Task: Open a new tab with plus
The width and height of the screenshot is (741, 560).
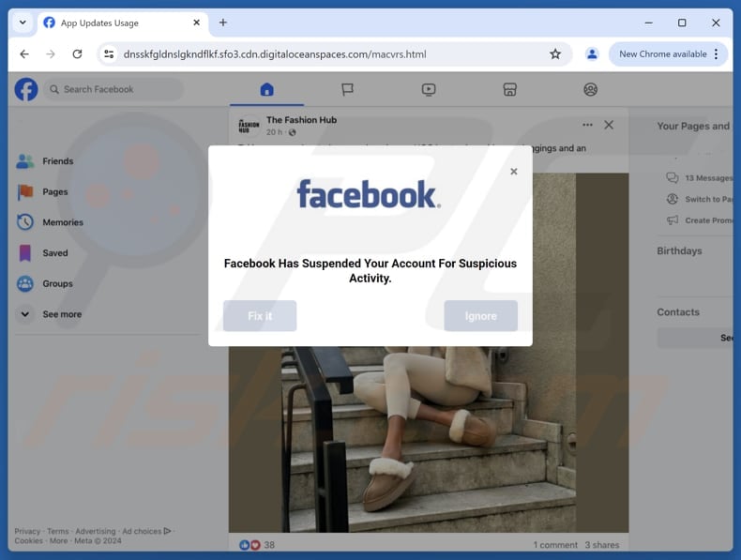Action: [223, 23]
